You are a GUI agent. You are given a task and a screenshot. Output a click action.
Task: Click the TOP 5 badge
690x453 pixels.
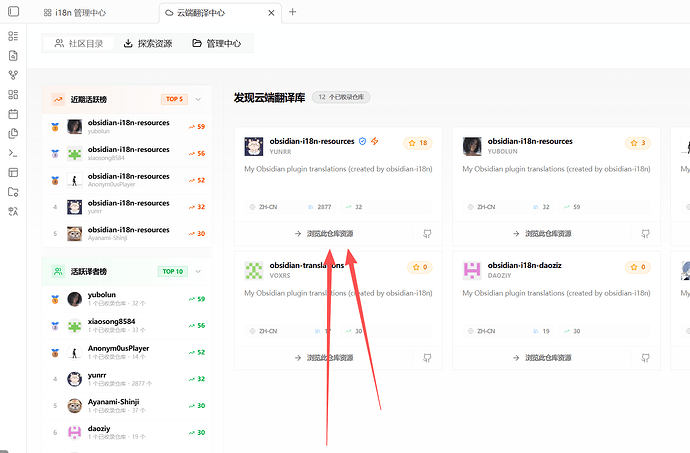tap(174, 99)
